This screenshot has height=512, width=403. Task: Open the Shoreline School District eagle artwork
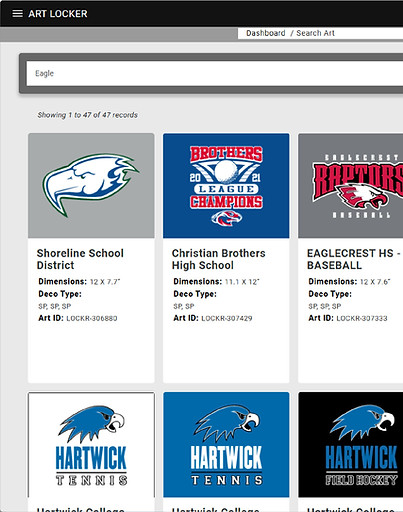(91, 186)
